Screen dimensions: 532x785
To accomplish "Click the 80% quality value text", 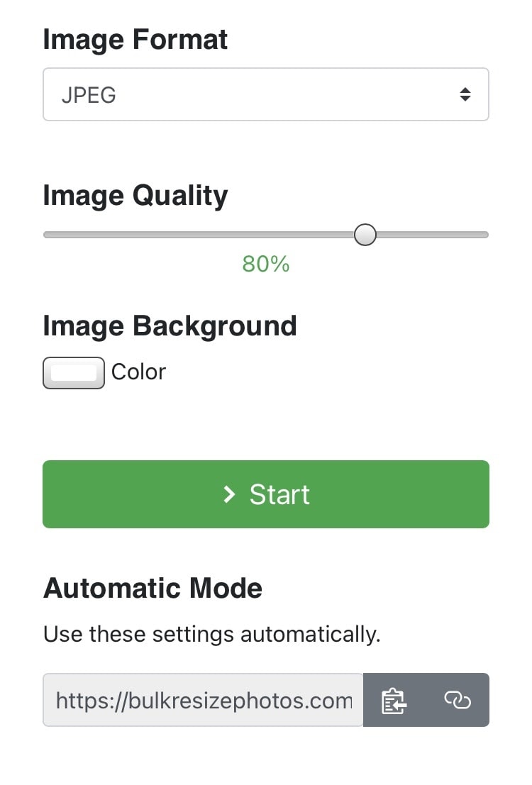I will tap(266, 265).
